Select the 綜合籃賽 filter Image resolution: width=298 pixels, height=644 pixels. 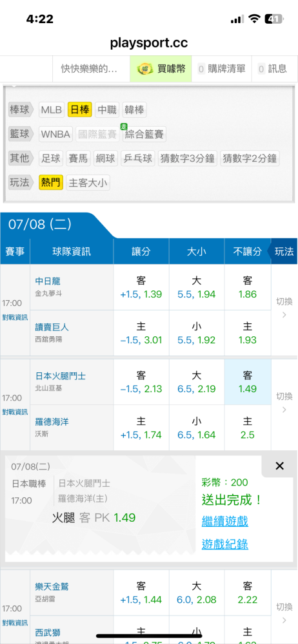[x=144, y=134]
